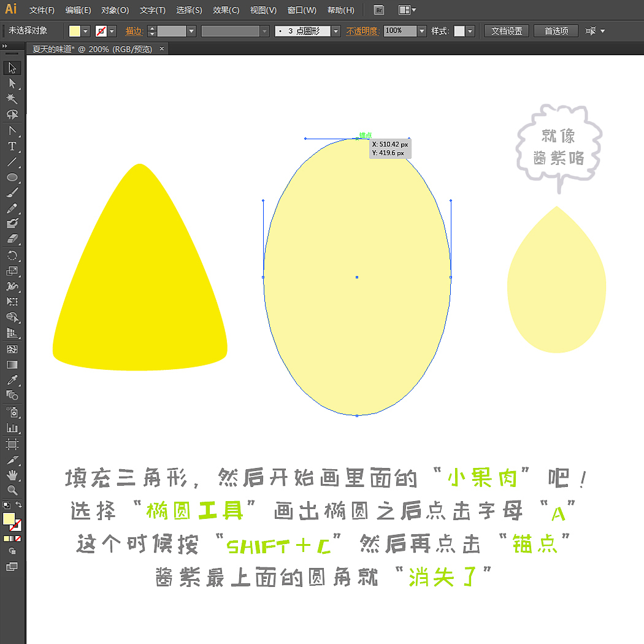Image resolution: width=644 pixels, height=644 pixels.
Task: Select the Lasso tool
Action: pyautogui.click(x=12, y=115)
